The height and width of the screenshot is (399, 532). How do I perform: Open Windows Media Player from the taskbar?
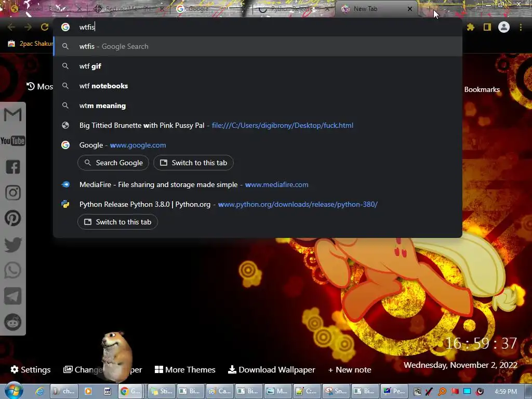pyautogui.click(x=88, y=391)
